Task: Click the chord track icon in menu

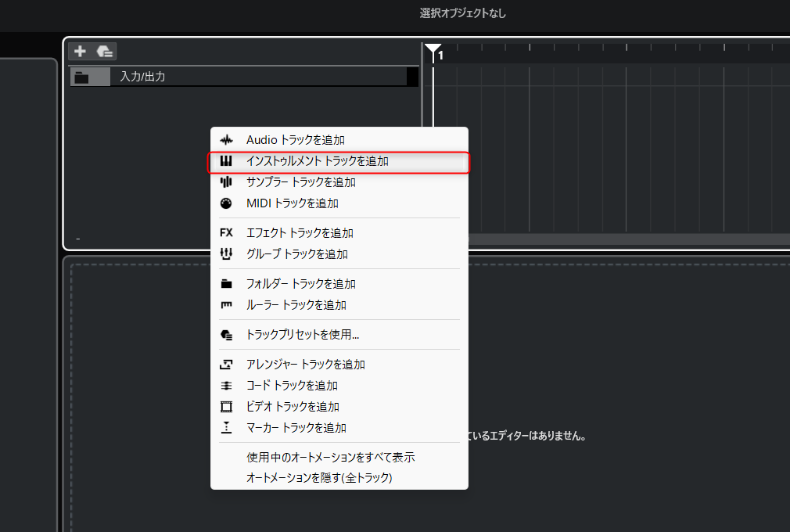Action: (226, 386)
